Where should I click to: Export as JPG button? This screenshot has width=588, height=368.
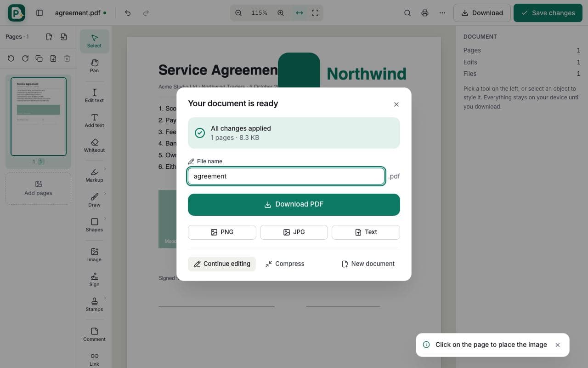(294, 232)
